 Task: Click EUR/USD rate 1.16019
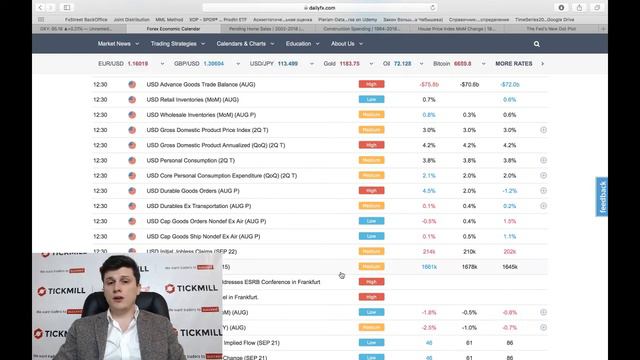pos(138,64)
